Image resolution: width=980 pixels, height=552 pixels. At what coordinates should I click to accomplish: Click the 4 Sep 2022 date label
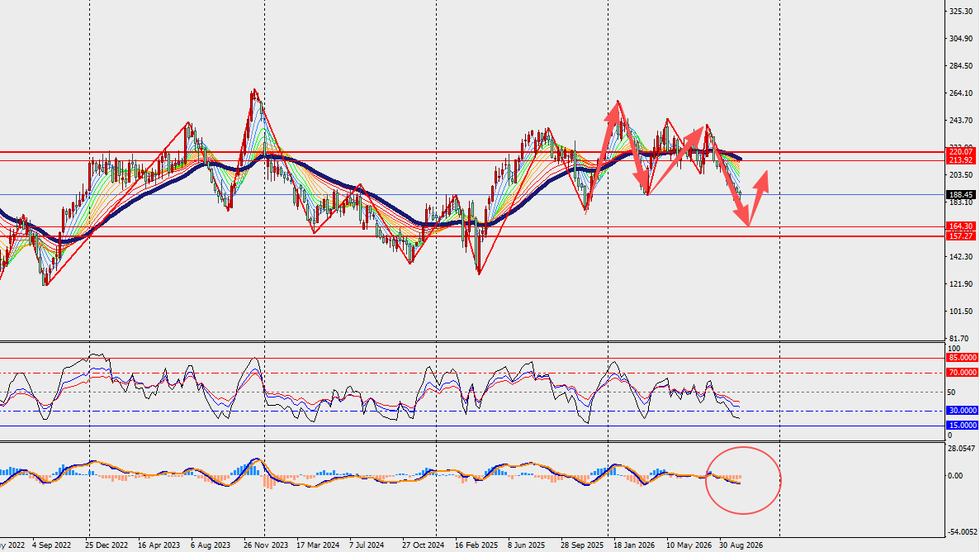tap(52, 545)
